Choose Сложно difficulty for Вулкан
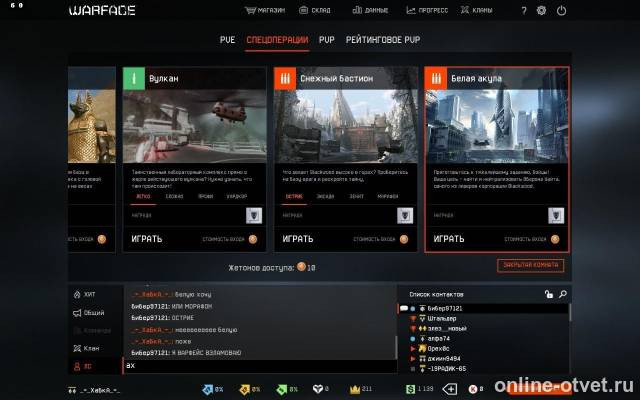The width and height of the screenshot is (640, 400). point(174,197)
